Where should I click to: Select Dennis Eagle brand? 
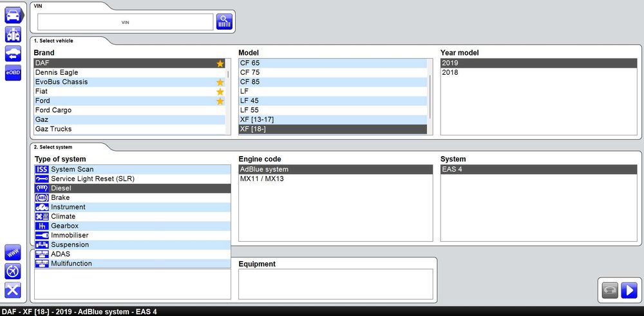tap(129, 72)
